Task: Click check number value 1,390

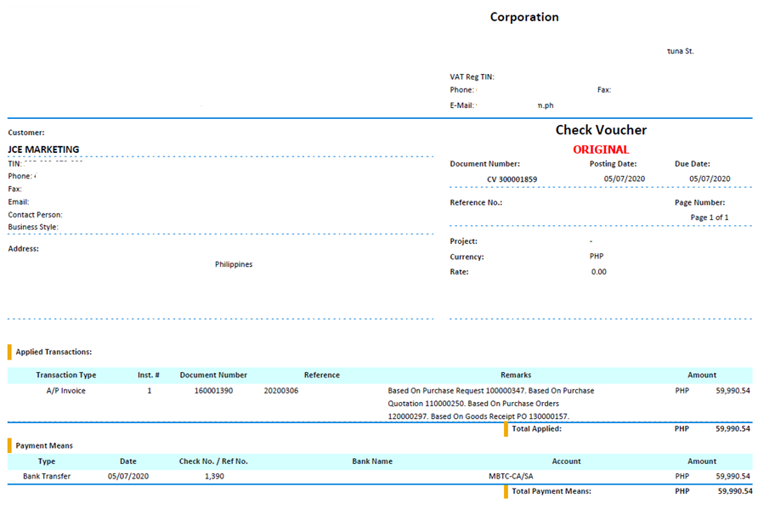Action: coord(214,477)
